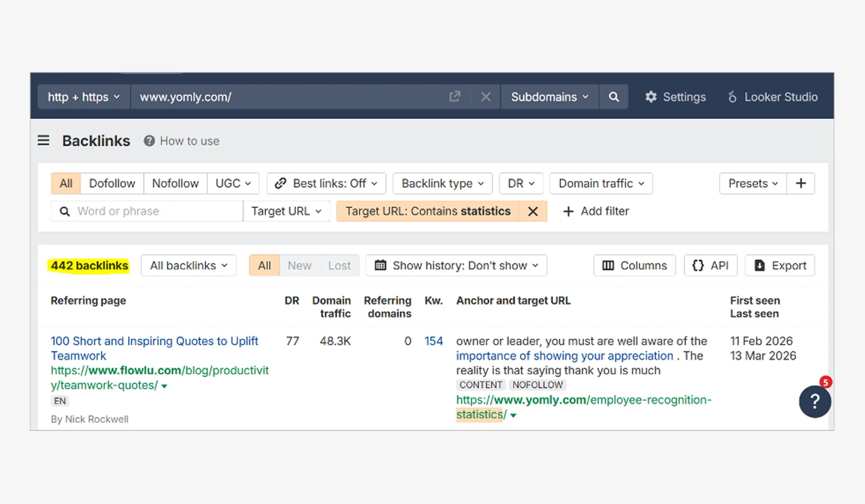Select the Nofollow link filter
This screenshot has width=865, height=504.
[x=175, y=183]
